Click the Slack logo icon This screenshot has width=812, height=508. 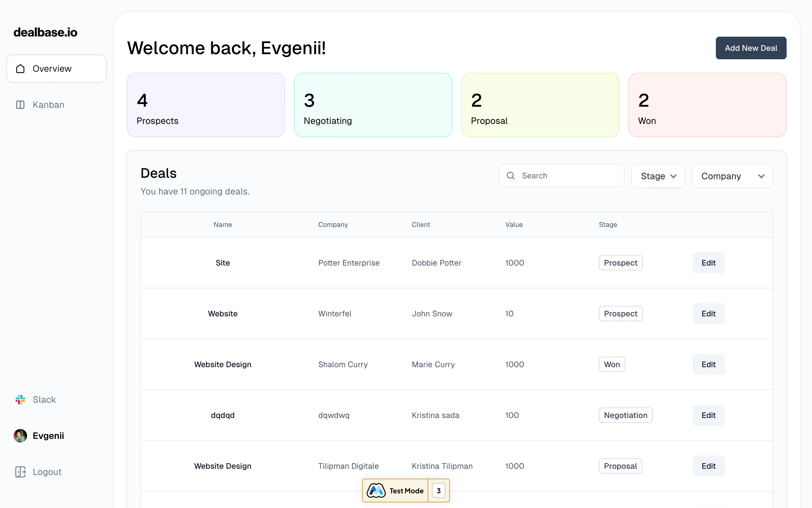20,399
